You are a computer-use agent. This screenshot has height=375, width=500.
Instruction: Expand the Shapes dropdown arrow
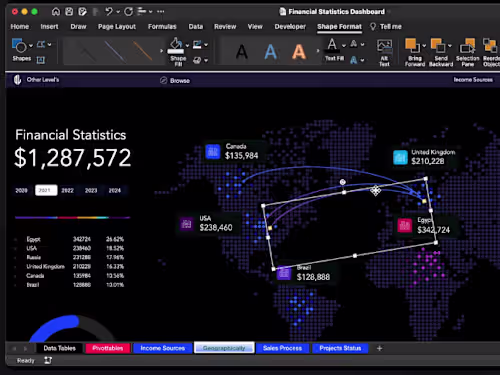click(31, 45)
